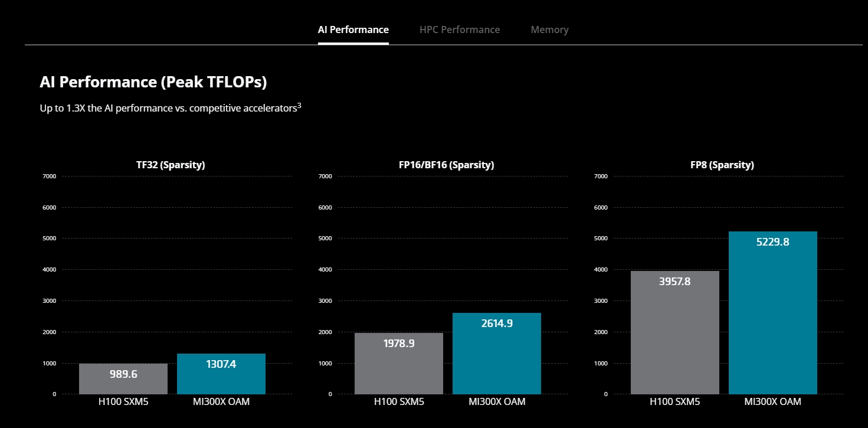Screen dimensions: 868x428
Task: Open the Memory tab
Action: click(x=549, y=30)
